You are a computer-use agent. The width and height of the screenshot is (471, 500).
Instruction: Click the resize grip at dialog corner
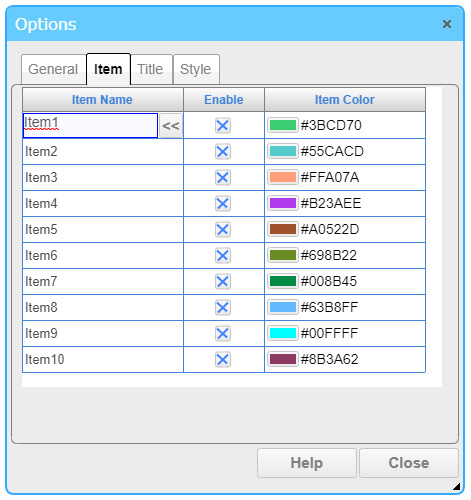click(x=457, y=487)
